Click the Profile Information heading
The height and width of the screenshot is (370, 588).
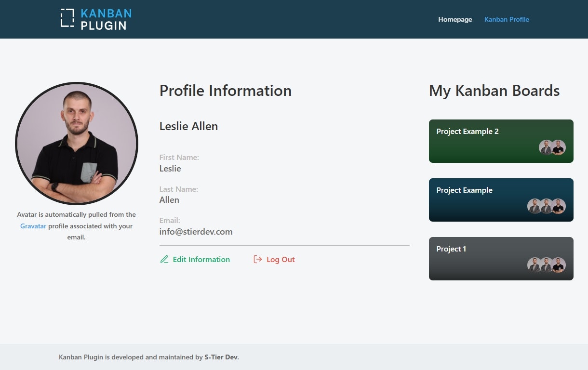(x=226, y=91)
